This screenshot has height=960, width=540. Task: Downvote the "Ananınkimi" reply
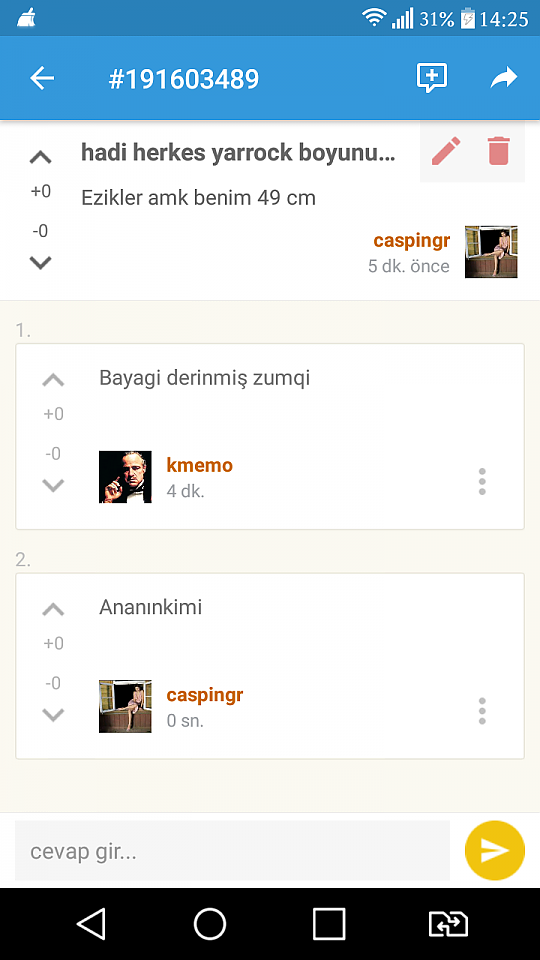53,715
